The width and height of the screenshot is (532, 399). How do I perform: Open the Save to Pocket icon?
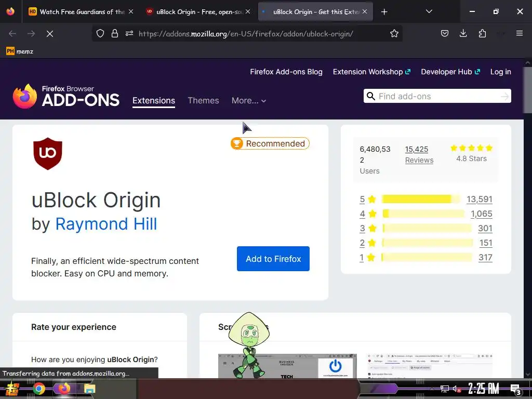(x=445, y=33)
